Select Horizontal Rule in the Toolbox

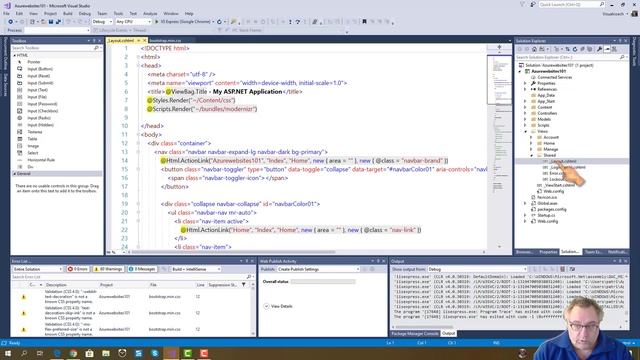point(41,160)
